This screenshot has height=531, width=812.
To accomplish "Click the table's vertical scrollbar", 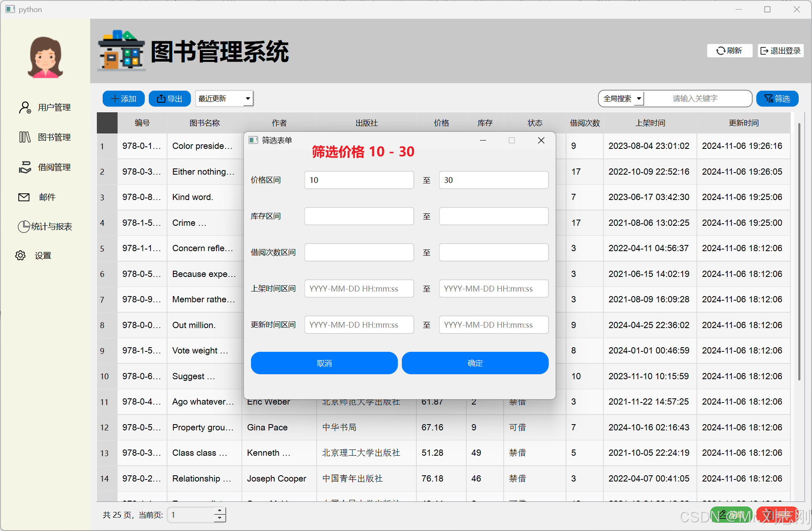I will point(799,252).
